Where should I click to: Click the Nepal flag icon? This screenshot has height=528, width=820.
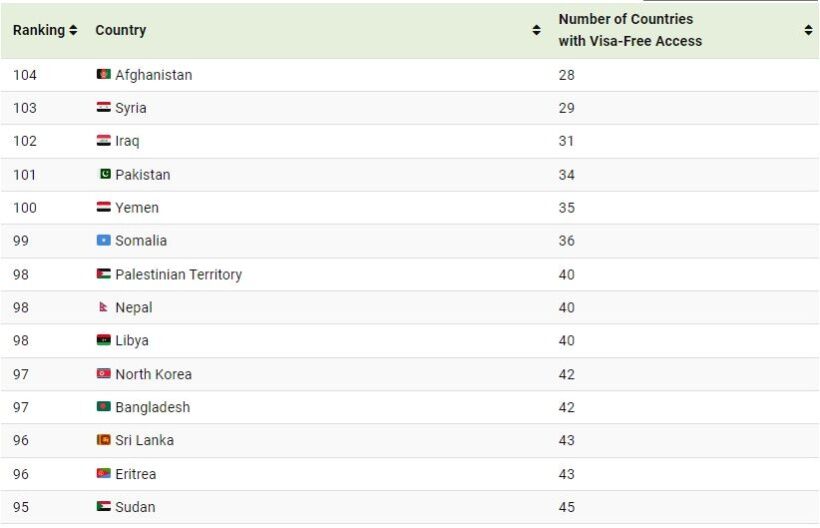(103, 308)
